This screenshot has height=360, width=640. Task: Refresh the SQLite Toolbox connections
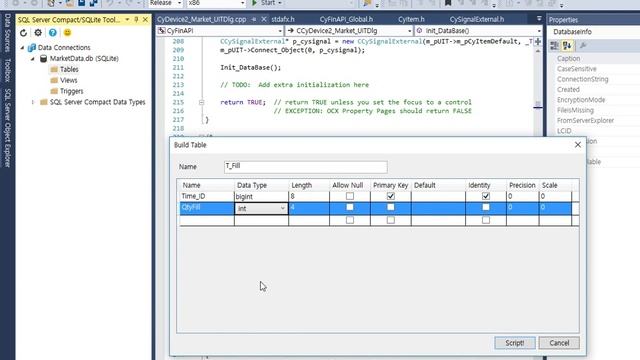pyautogui.click(x=23, y=33)
